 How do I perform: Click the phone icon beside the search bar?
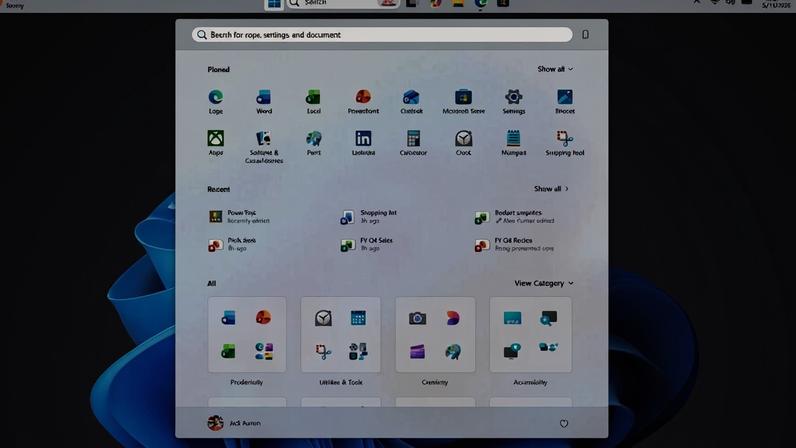click(x=585, y=35)
